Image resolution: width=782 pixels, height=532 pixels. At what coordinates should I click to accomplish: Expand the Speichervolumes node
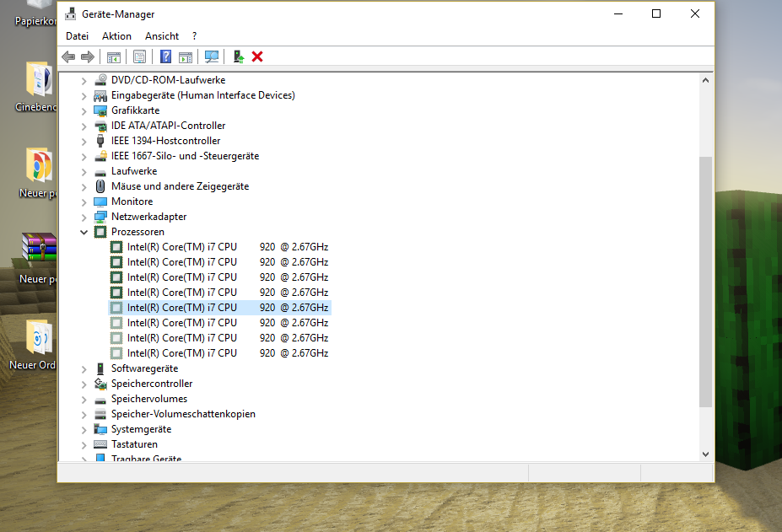(84, 400)
